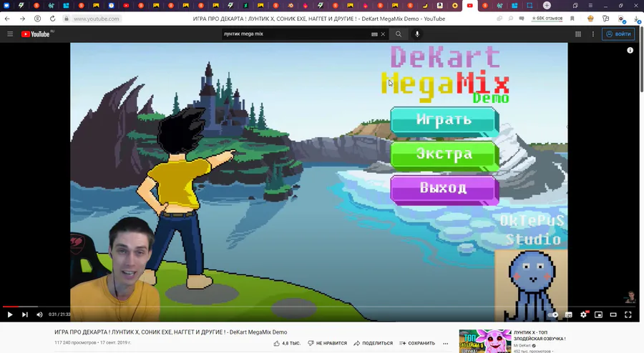Viewport: 644px width, 353px height.
Task: Select the active YouTube tab
Action: pyautogui.click(x=470, y=6)
